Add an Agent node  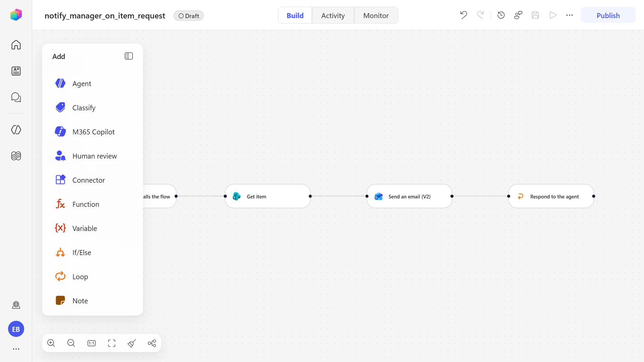93,83
